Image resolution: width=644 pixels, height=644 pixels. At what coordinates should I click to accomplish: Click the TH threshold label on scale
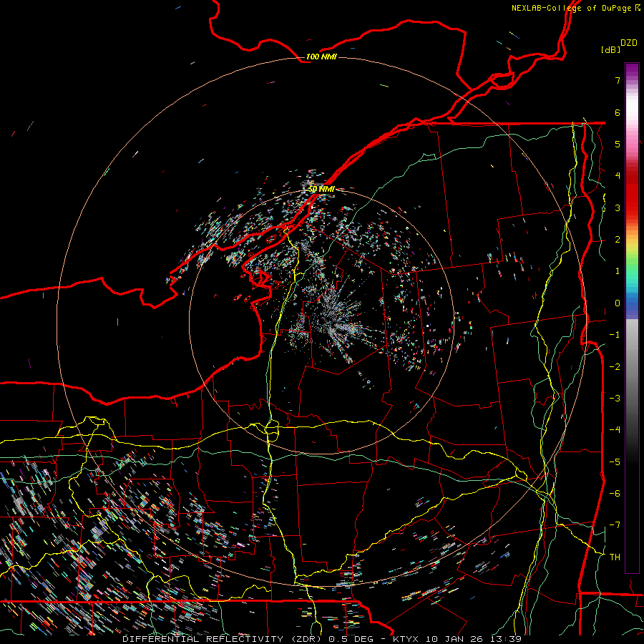pyautogui.click(x=615, y=557)
